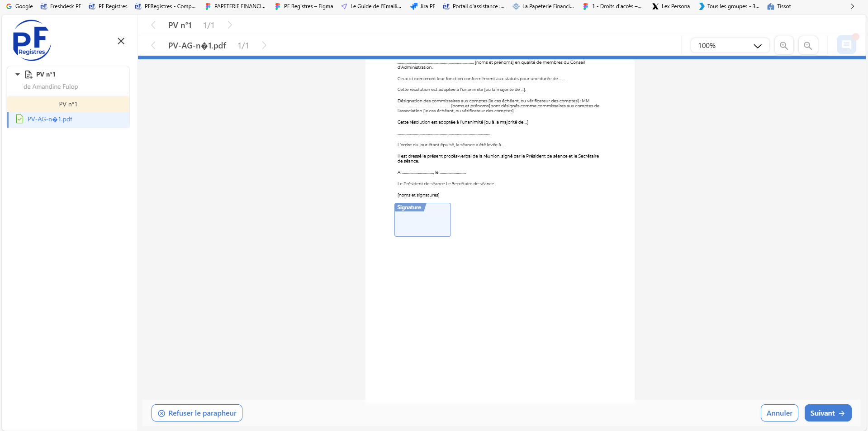The width and height of the screenshot is (868, 431).
Task: Click the line "L'ordre du jour étant épuisé"
Action: (x=451, y=145)
